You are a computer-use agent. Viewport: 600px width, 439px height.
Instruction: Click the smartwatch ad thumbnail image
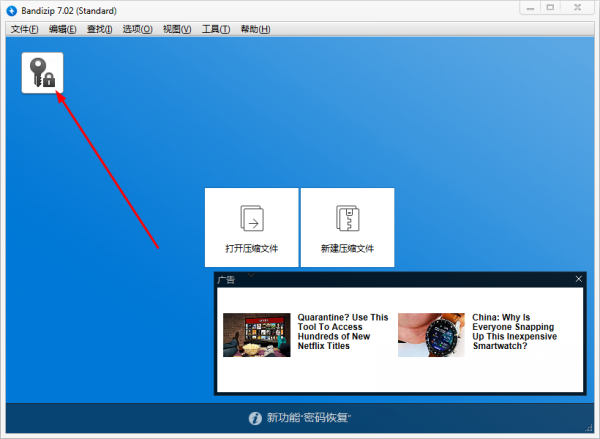tap(431, 335)
